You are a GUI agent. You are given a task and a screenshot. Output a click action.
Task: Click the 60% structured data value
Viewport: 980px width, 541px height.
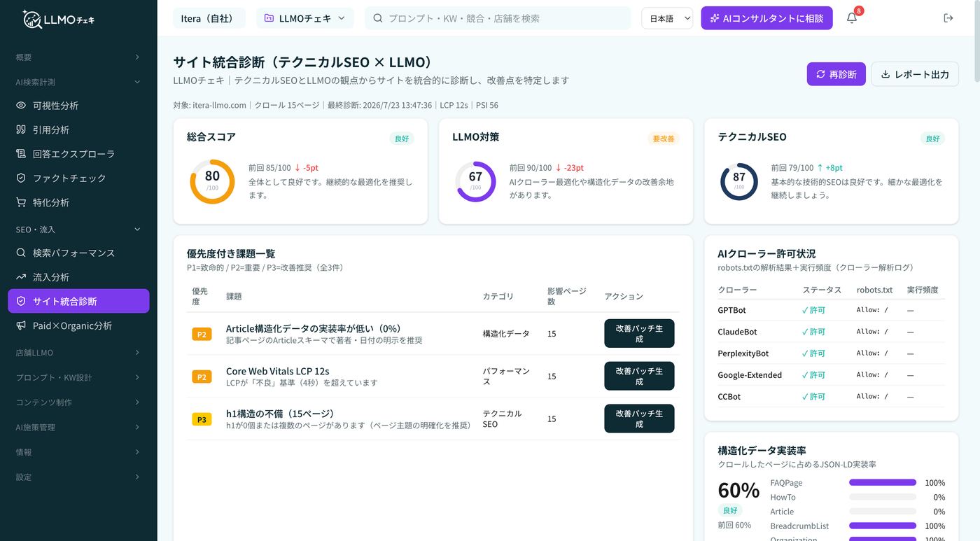tap(738, 490)
